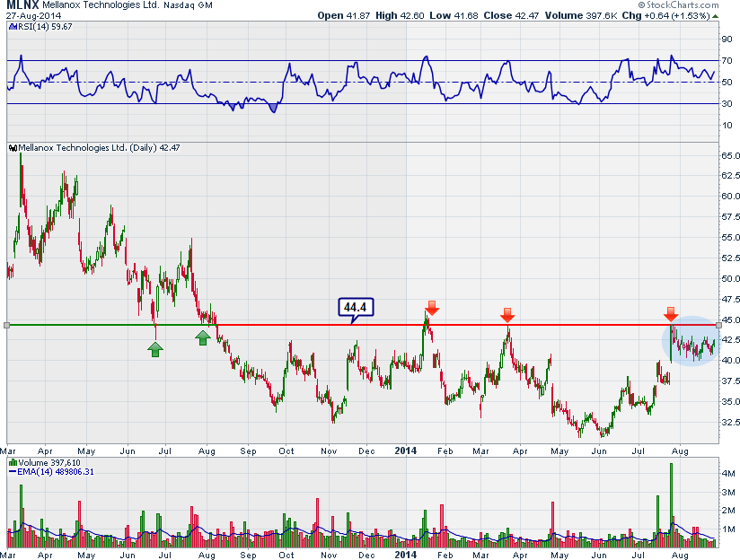Click the 3M volume axis label
Image resolution: width=740 pixels, height=560 pixels.
pyautogui.click(x=728, y=493)
